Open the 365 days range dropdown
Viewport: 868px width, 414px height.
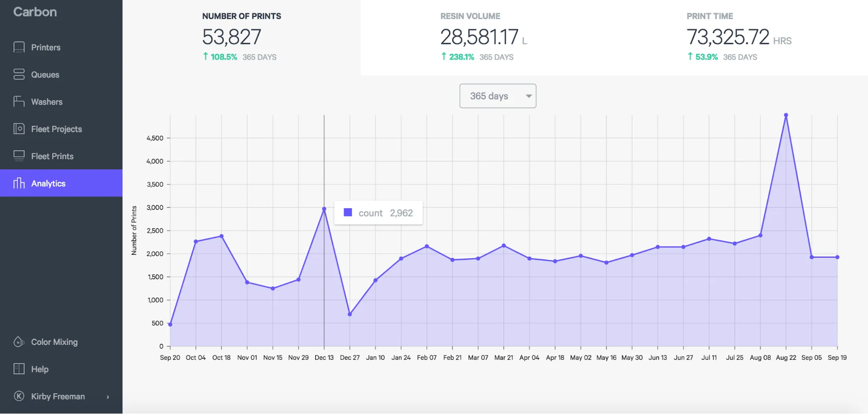coord(498,96)
